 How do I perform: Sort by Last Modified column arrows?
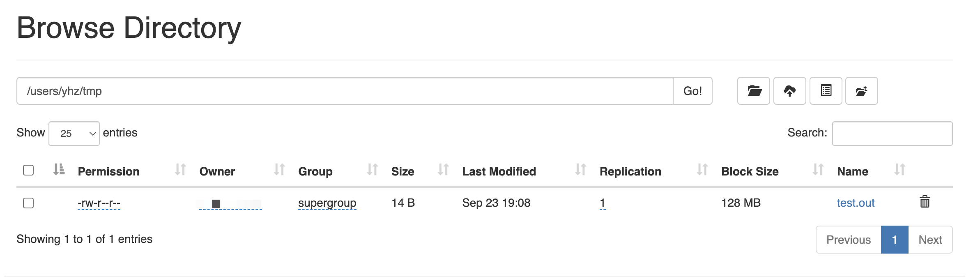580,169
